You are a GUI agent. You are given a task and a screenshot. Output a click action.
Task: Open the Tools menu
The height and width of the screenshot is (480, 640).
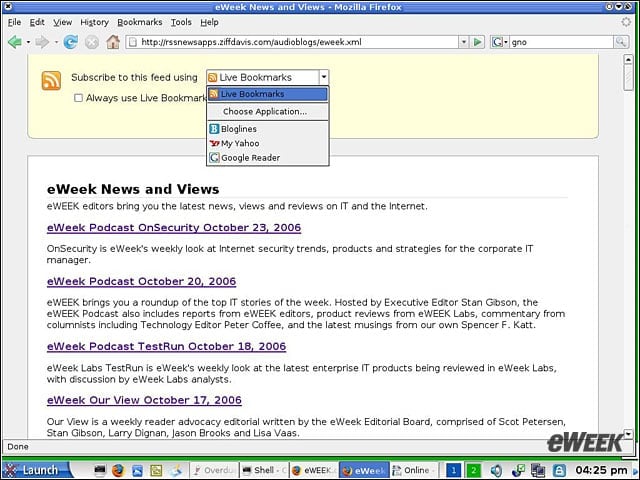(x=181, y=22)
